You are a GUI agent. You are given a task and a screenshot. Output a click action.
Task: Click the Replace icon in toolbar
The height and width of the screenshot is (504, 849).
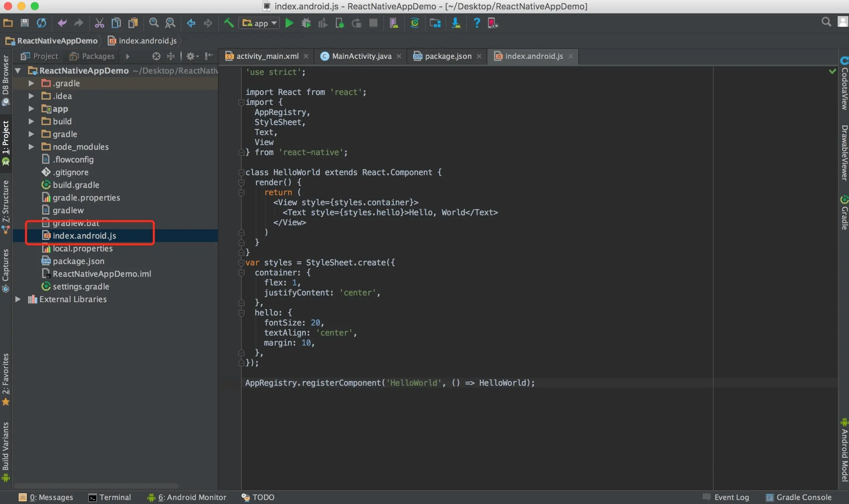click(x=170, y=23)
